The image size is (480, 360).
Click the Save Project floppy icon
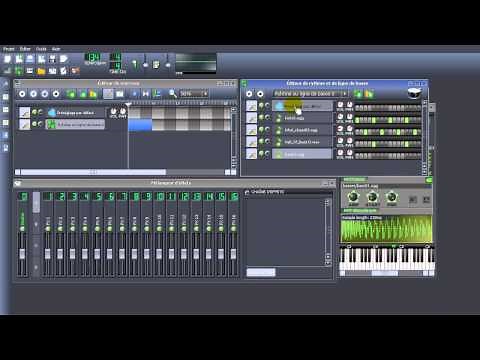[52, 59]
